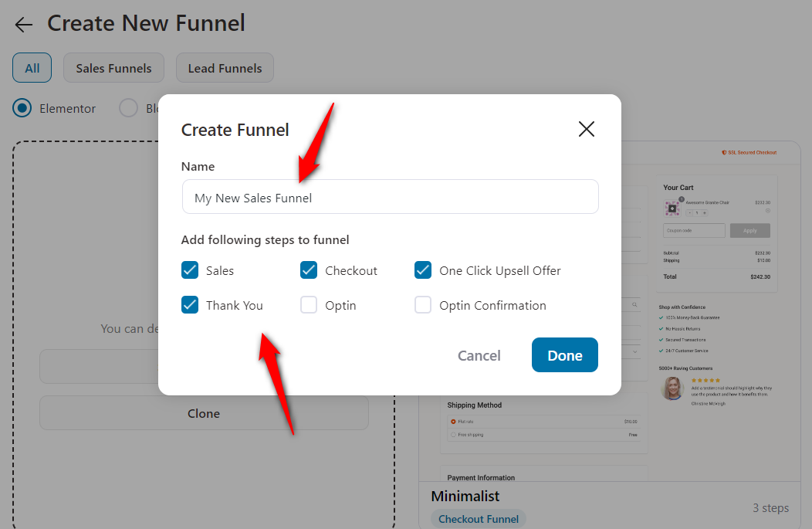This screenshot has width=812, height=529.
Task: Enable the Optin step checkbox
Action: click(x=309, y=305)
